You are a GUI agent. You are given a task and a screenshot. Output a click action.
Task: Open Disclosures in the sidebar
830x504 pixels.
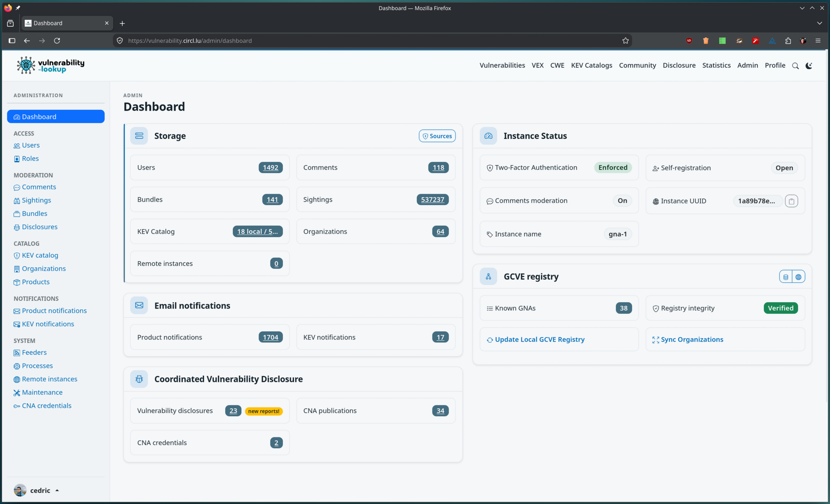(x=36, y=227)
